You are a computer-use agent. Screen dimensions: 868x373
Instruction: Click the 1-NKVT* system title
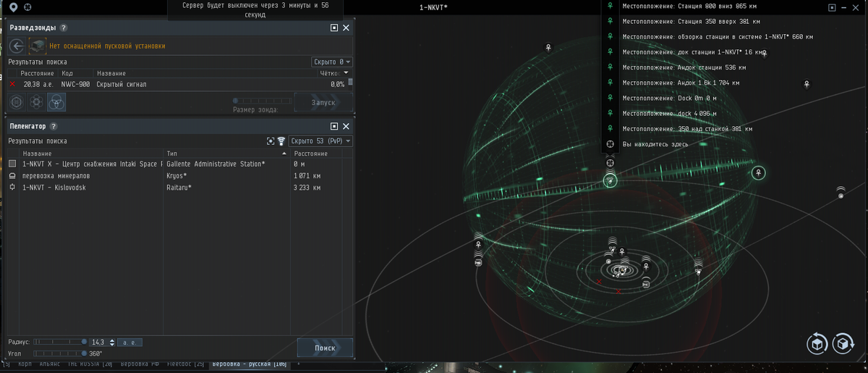(x=433, y=7)
